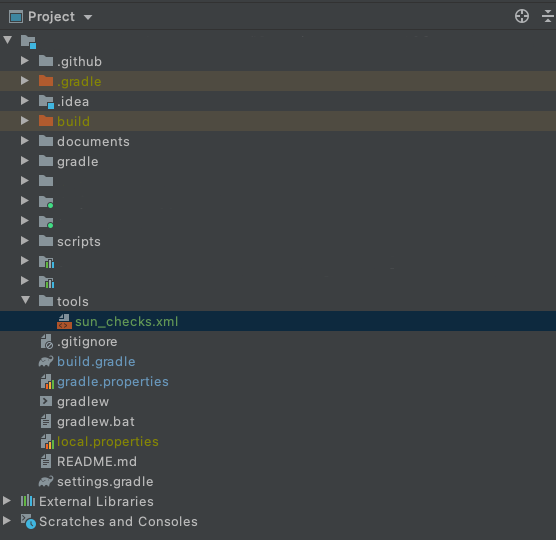Click the build.gradle elephant icon
The image size is (556, 540).
(46, 361)
